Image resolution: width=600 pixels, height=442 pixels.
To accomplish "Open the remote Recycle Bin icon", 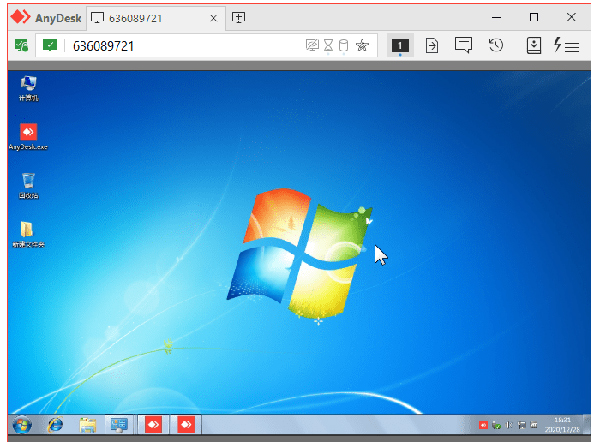I will point(29,182).
